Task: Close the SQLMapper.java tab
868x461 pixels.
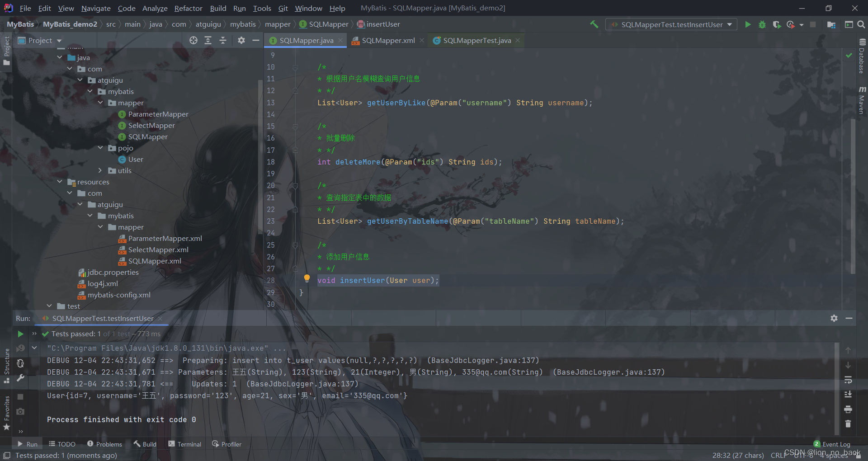Action: click(340, 40)
